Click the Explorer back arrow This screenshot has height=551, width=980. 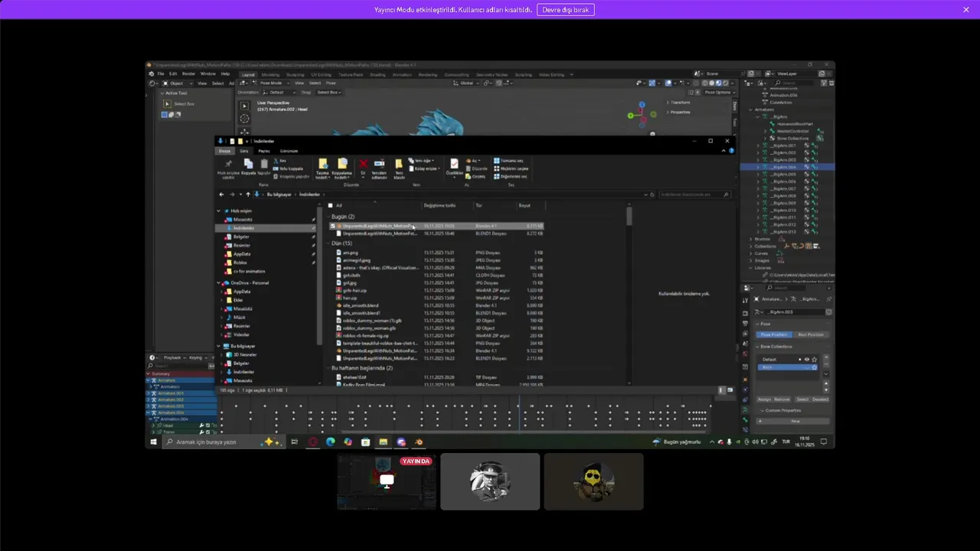[x=222, y=194]
